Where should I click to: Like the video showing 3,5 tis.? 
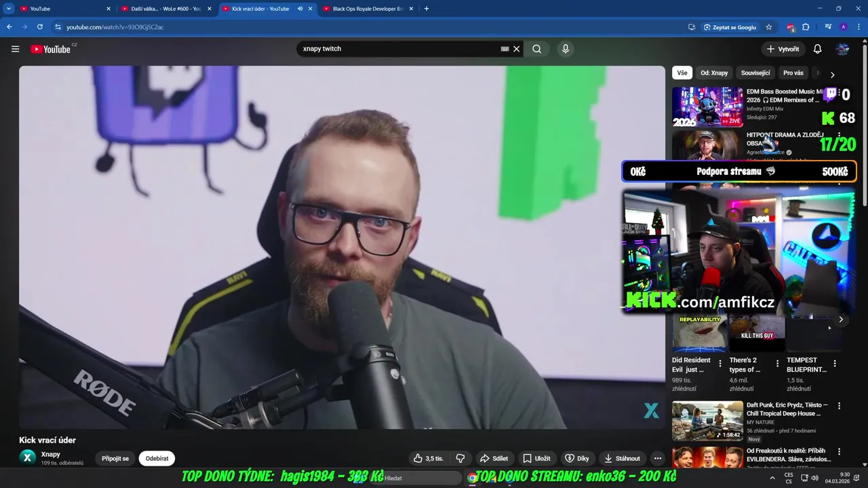429,458
